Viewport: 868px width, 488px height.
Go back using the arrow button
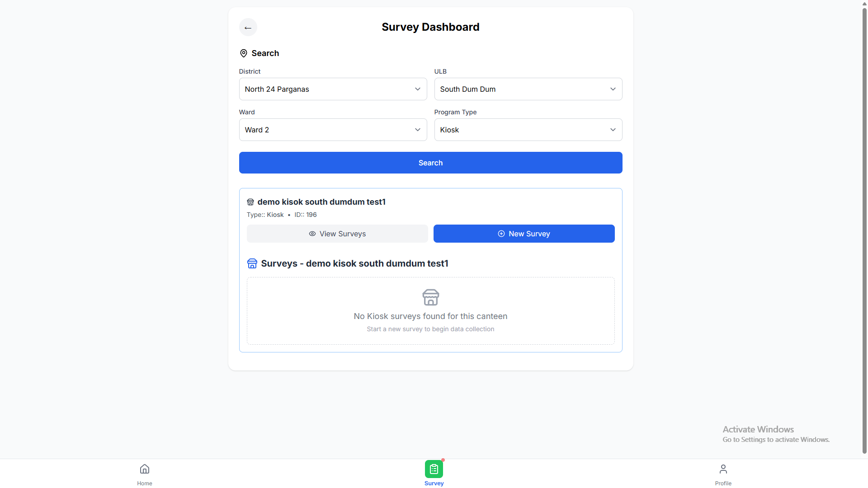pos(248,27)
